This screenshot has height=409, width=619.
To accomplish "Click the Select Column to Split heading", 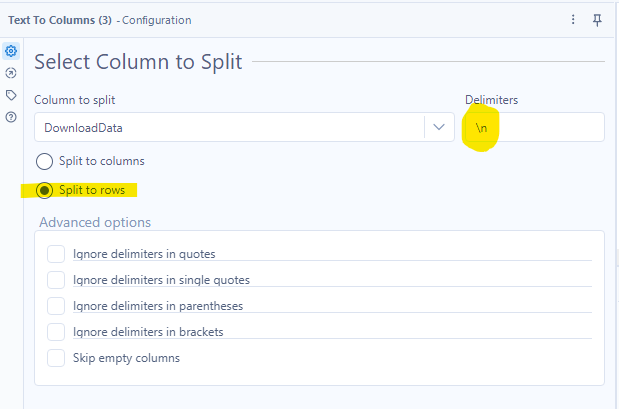I will pos(138,62).
